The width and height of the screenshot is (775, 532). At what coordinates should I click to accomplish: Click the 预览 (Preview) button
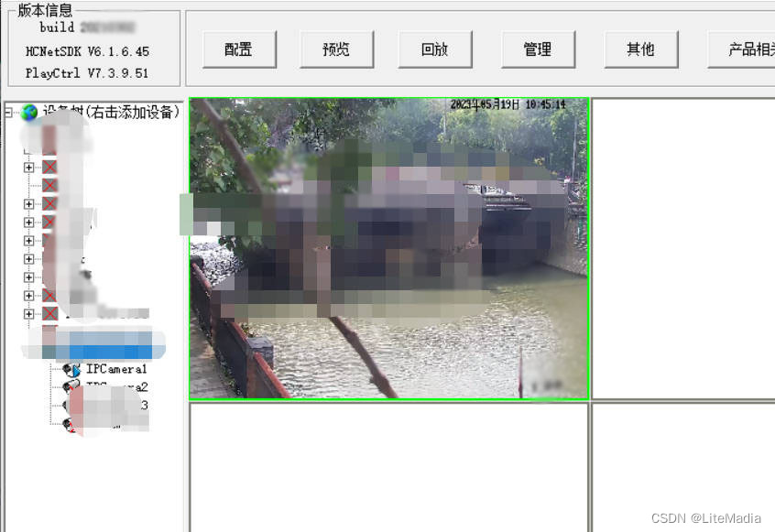336,49
